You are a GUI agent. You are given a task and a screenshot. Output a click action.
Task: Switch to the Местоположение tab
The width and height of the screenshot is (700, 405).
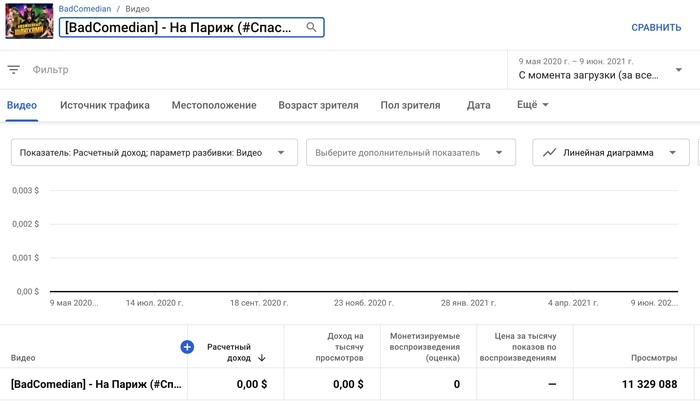click(x=214, y=105)
